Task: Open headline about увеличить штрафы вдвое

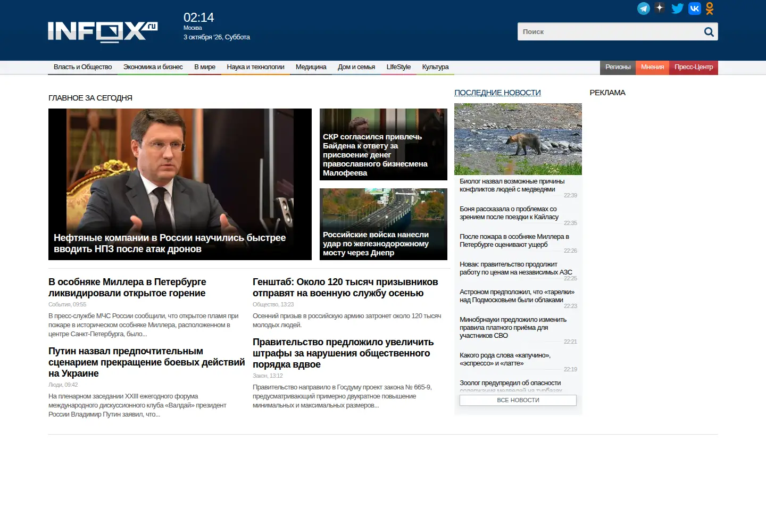Action: point(343,353)
